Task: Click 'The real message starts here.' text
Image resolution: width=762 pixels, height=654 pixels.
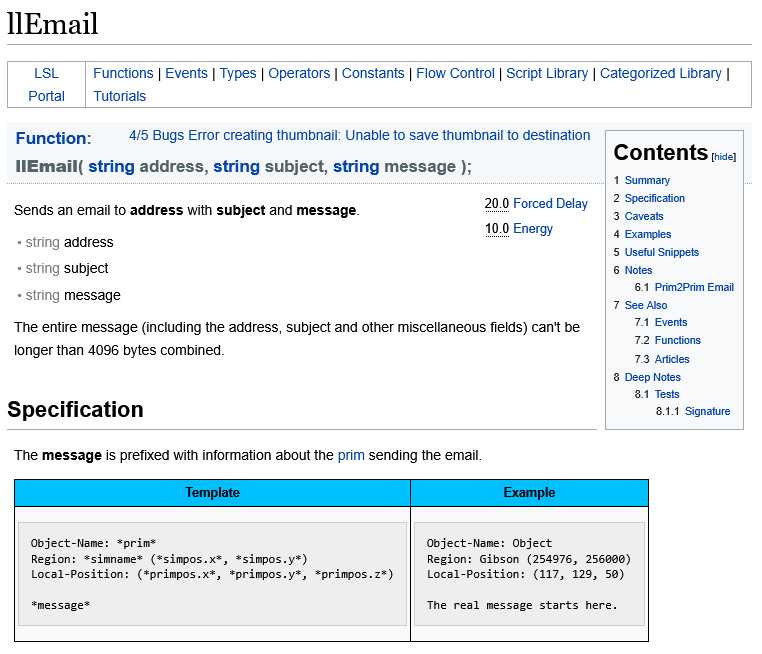Action: [x=522, y=605]
